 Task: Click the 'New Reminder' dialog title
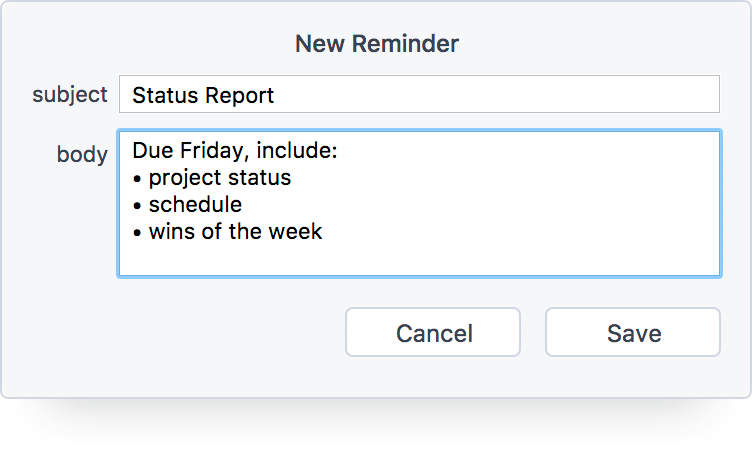tap(376, 44)
